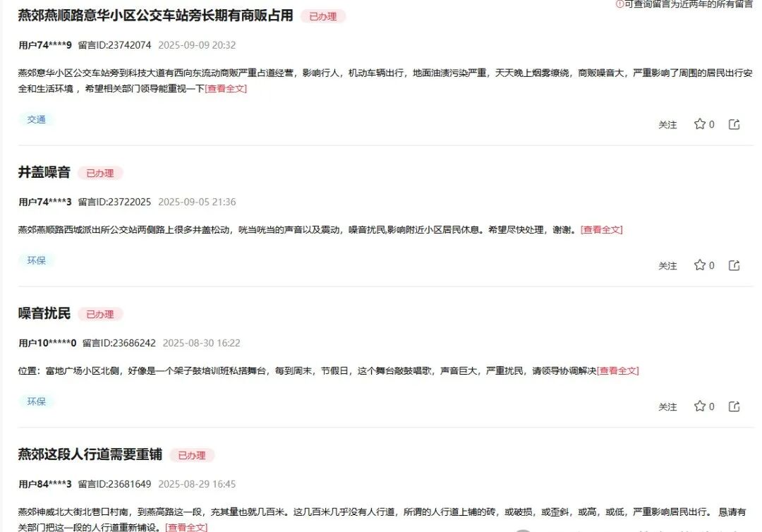Image resolution: width=762 pixels, height=532 pixels.
Task: Select 环保 tag under 井盖噪音
Action: click(37, 261)
